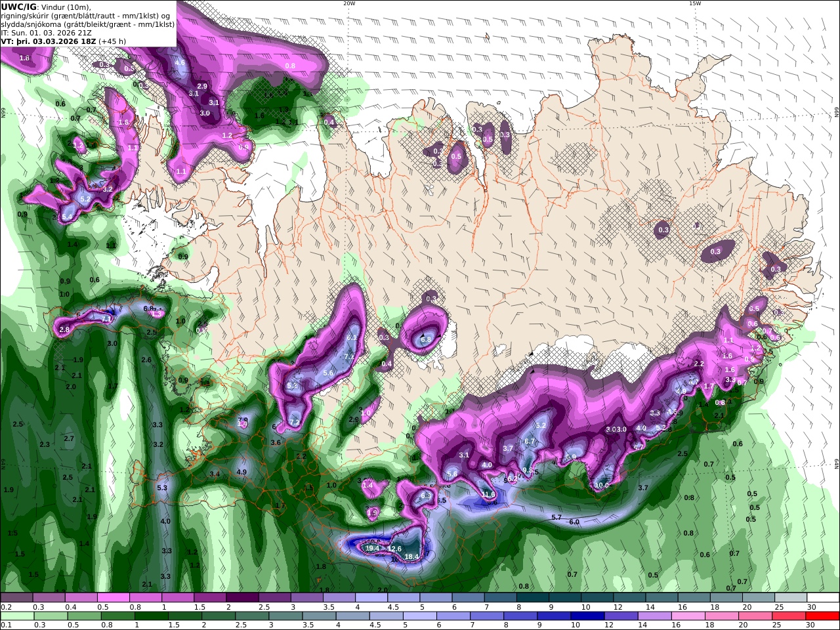Click the 2.9 value in the northern snow band
The width and height of the screenshot is (840, 630).
point(202,86)
